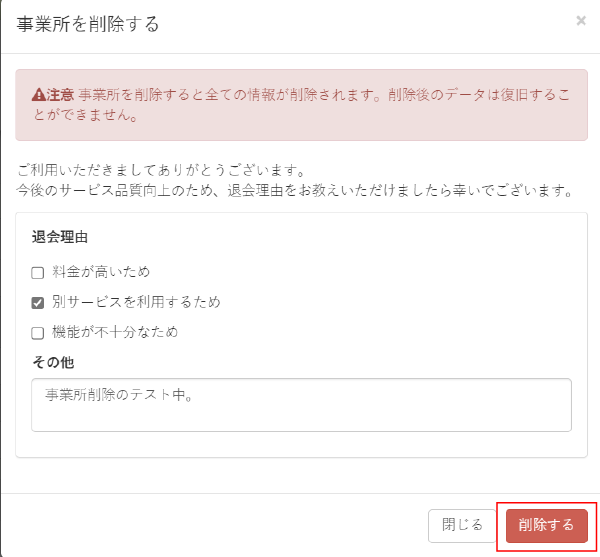Screen dimensions: 600x557
Task: Click the warning triangle icon
Action: click(39, 94)
